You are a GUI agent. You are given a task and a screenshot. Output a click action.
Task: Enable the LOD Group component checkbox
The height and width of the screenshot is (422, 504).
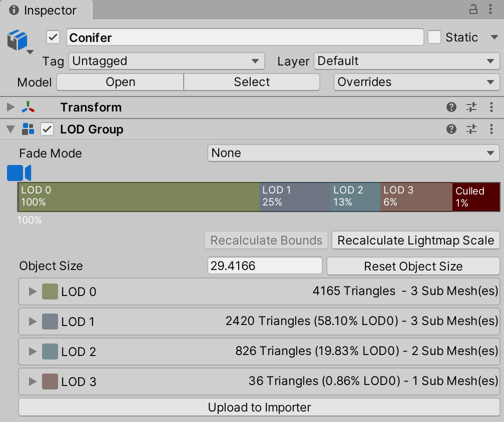[x=47, y=129]
